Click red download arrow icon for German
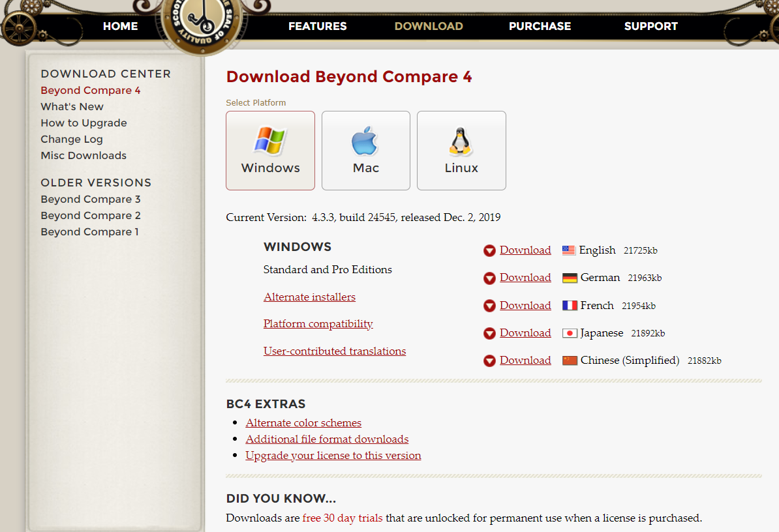Image resolution: width=779 pixels, height=532 pixels. click(489, 278)
